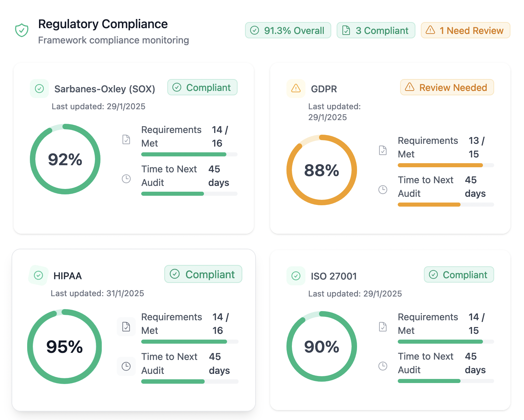Click the Compliant badge on the ISO 27001 card
The height and width of the screenshot is (420, 524).
tap(459, 274)
